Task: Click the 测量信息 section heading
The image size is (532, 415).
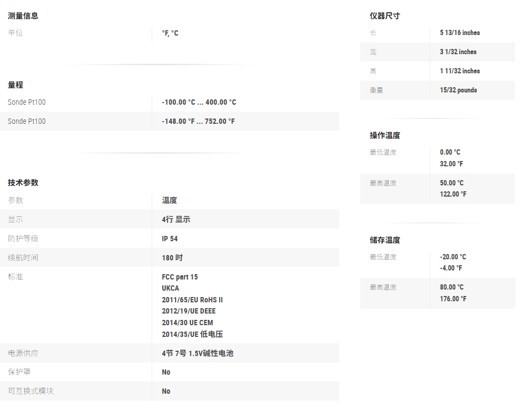Action: [23, 16]
